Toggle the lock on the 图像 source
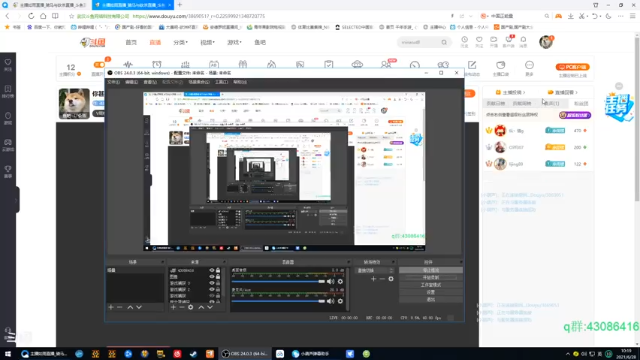640x360 pixels. point(218,277)
